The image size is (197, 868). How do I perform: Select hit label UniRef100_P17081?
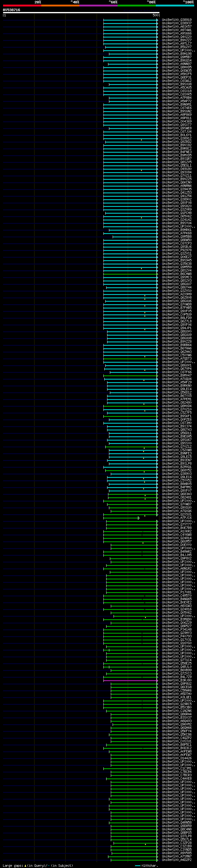[176, 592]
